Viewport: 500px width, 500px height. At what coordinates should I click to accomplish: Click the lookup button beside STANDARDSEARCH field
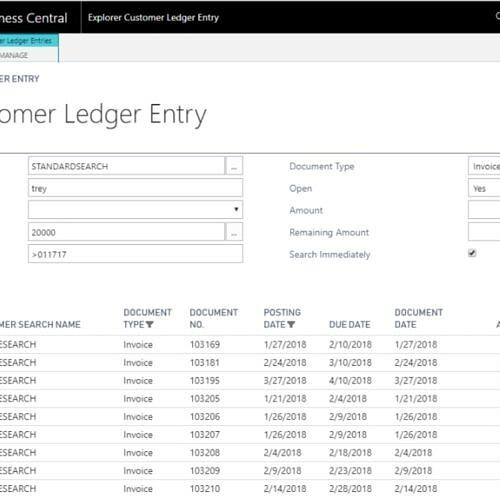pos(234,166)
